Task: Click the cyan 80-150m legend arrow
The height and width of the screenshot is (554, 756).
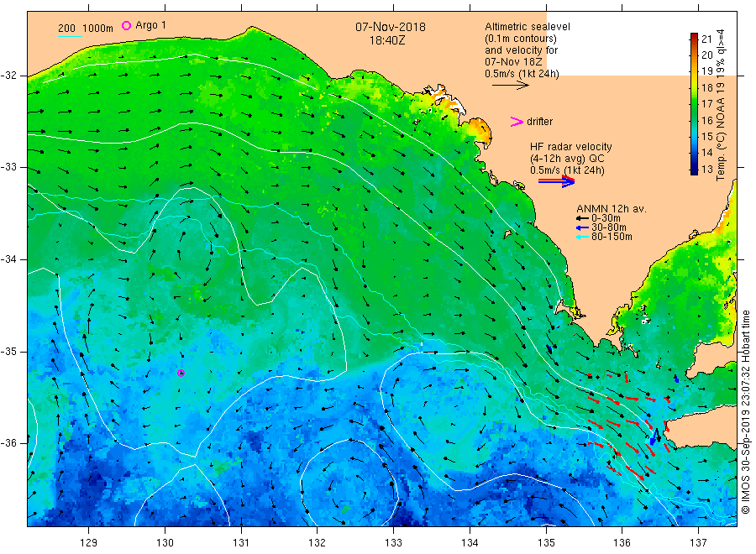Action: click(x=582, y=237)
